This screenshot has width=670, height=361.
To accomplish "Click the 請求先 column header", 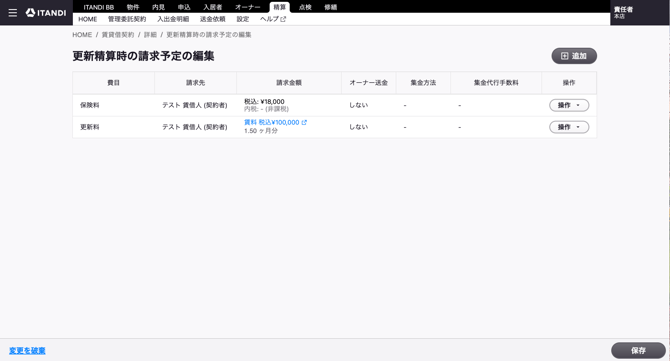I will pos(195,83).
